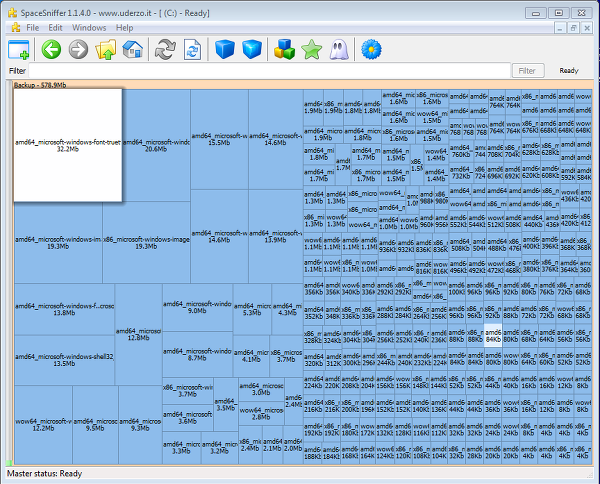
Task: Click the Master status: Ready bar
Action: pyautogui.click(x=300, y=474)
